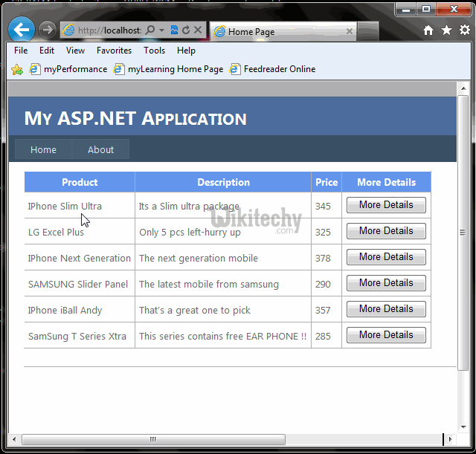Open the Feedreader Online bookmark

(272, 69)
